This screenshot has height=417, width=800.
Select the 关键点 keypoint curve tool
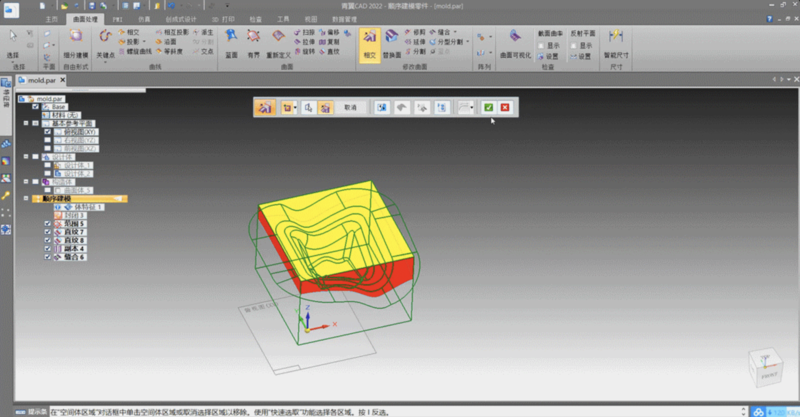[107, 44]
